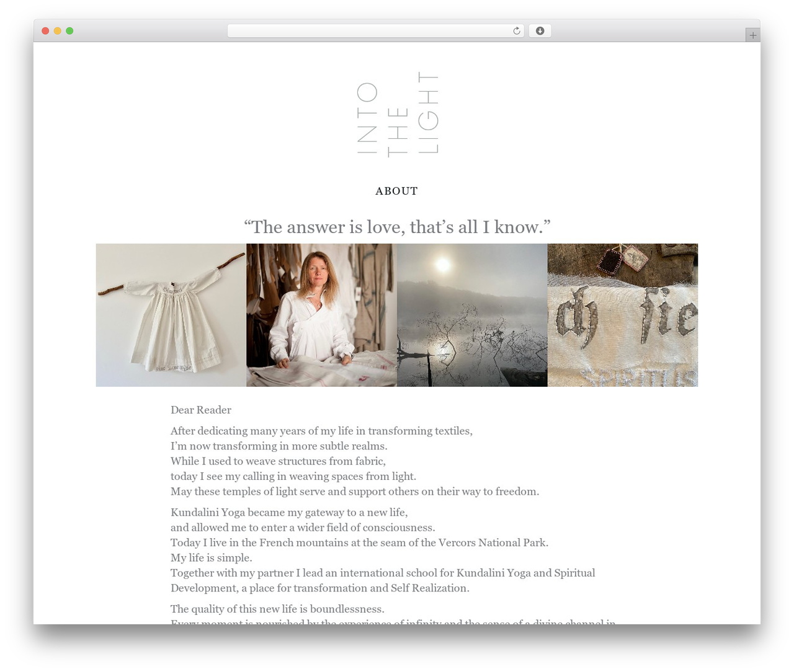View the embroidered Spiritus textile photo

[623, 315]
